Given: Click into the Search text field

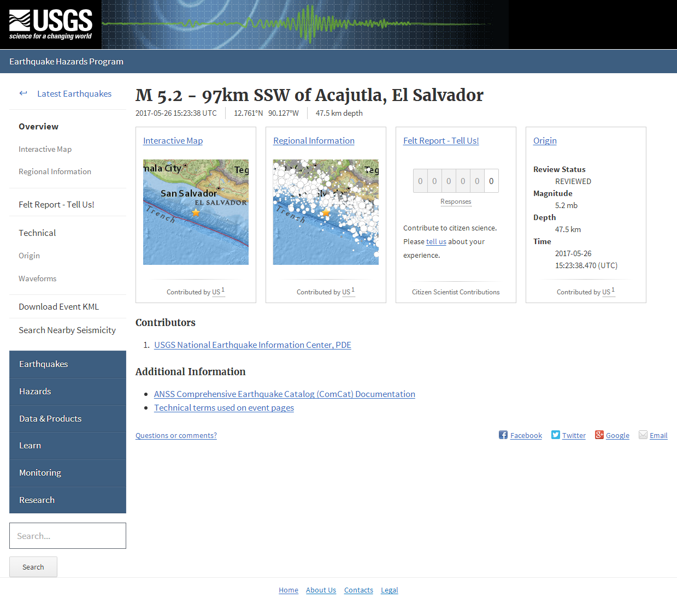Looking at the screenshot, I should [x=68, y=536].
